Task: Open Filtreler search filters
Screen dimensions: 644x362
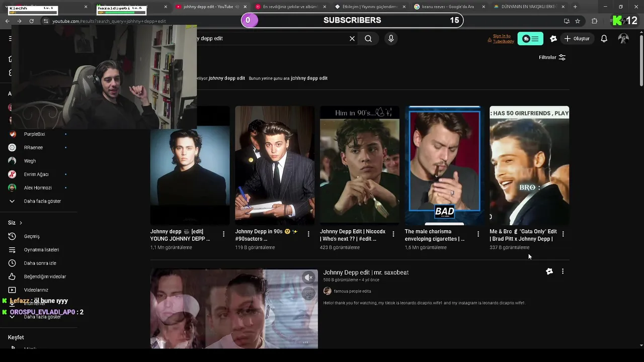Action: (552, 57)
